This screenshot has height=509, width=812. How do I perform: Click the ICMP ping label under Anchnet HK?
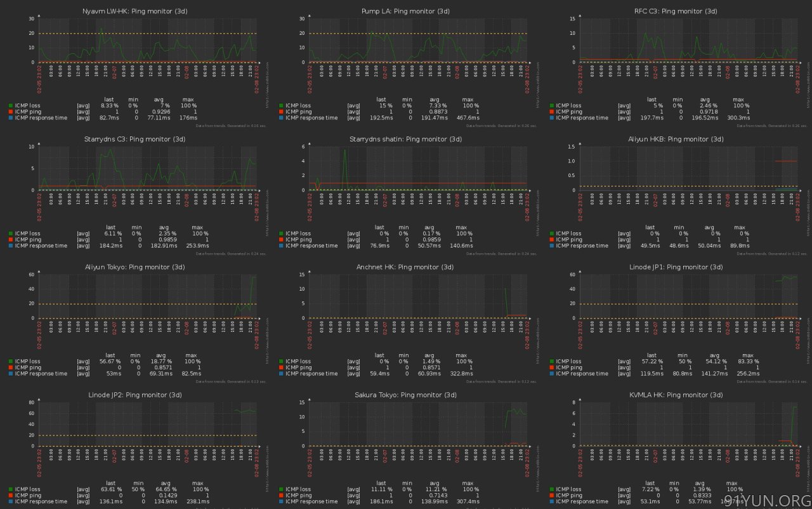click(301, 367)
